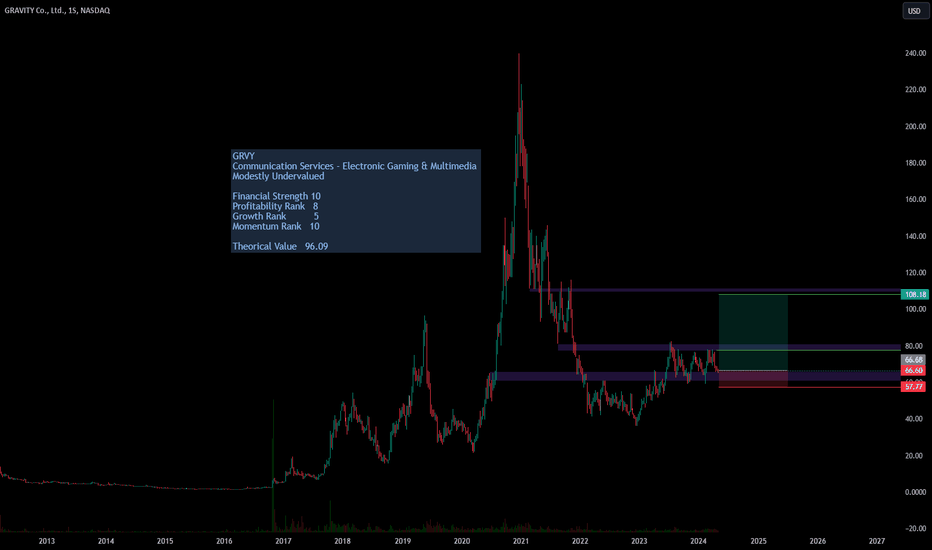This screenshot has height=550, width=932.
Task: Select the purple support band near 63
Action: [x=698, y=376]
